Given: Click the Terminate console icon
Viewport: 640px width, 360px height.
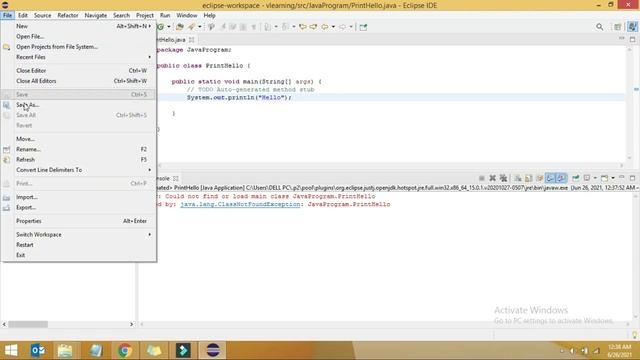Looking at the screenshot, I should click(482, 178).
